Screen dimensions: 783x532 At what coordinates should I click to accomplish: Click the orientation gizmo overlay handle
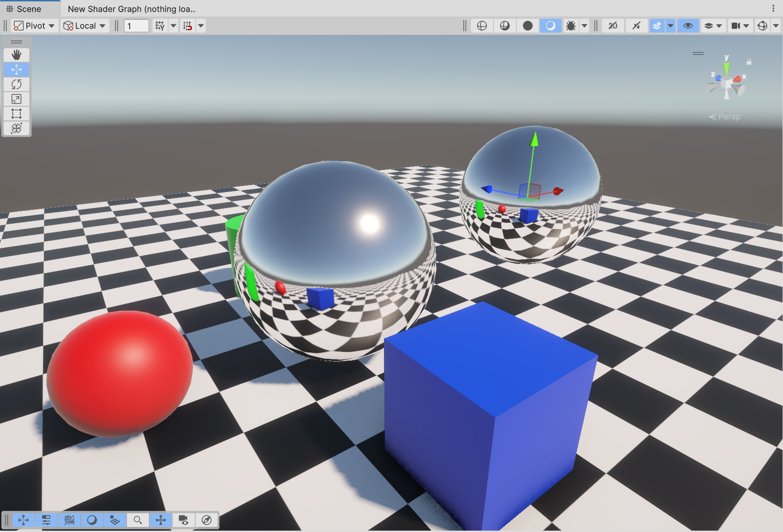point(698,54)
